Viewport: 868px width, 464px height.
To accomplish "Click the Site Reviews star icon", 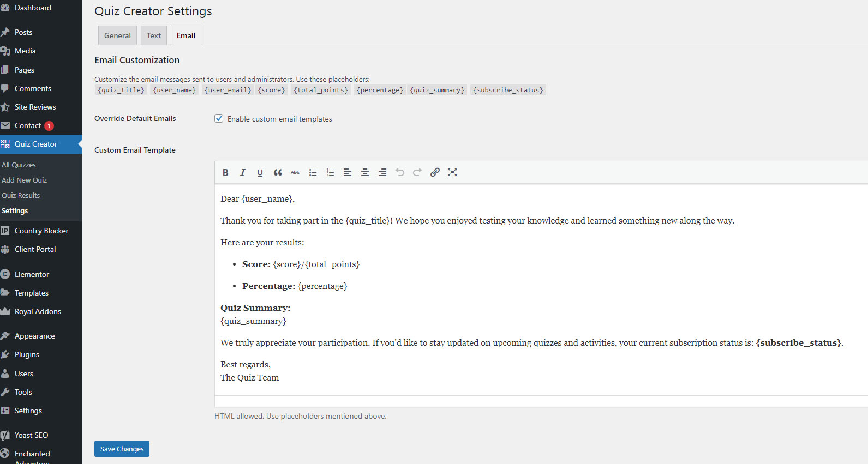I will point(5,107).
